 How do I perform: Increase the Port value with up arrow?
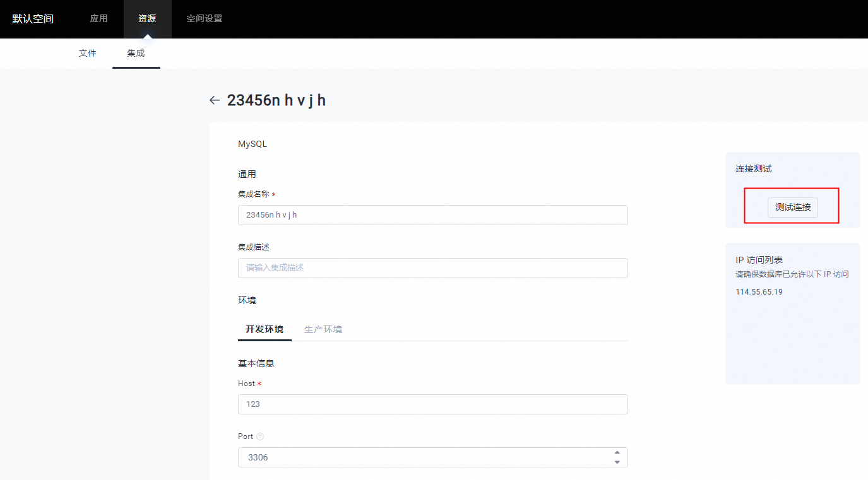pos(617,452)
